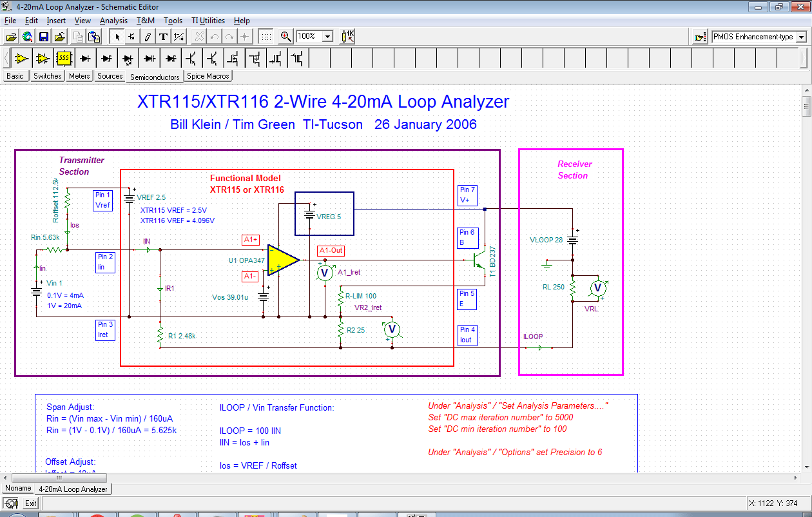Open the PMOS Enhancement-type component dropdown

(801, 37)
